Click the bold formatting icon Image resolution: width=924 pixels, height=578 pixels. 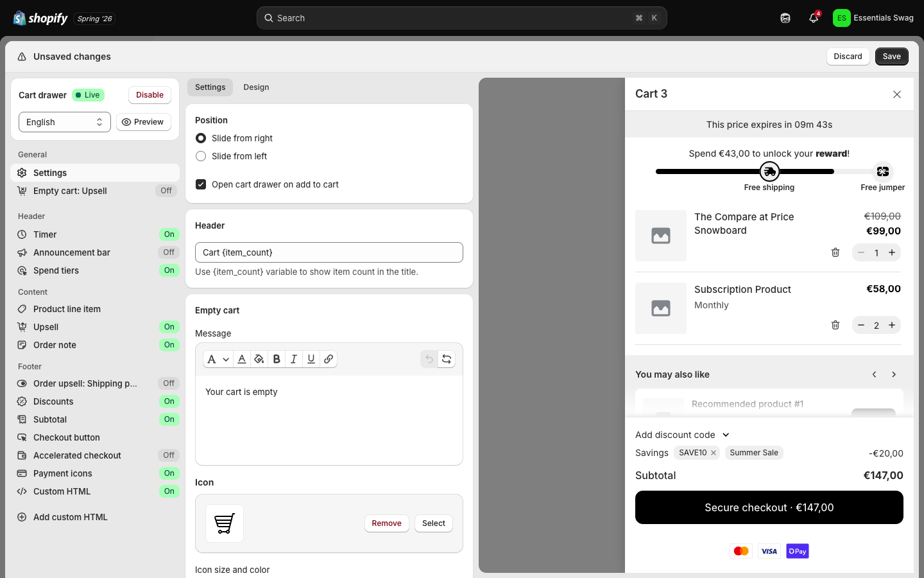(x=277, y=359)
